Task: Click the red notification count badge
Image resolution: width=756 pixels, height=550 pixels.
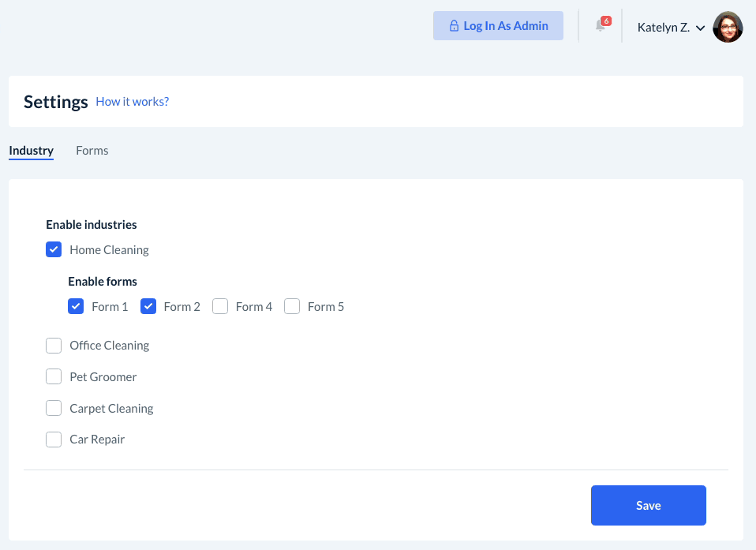Action: (606, 21)
